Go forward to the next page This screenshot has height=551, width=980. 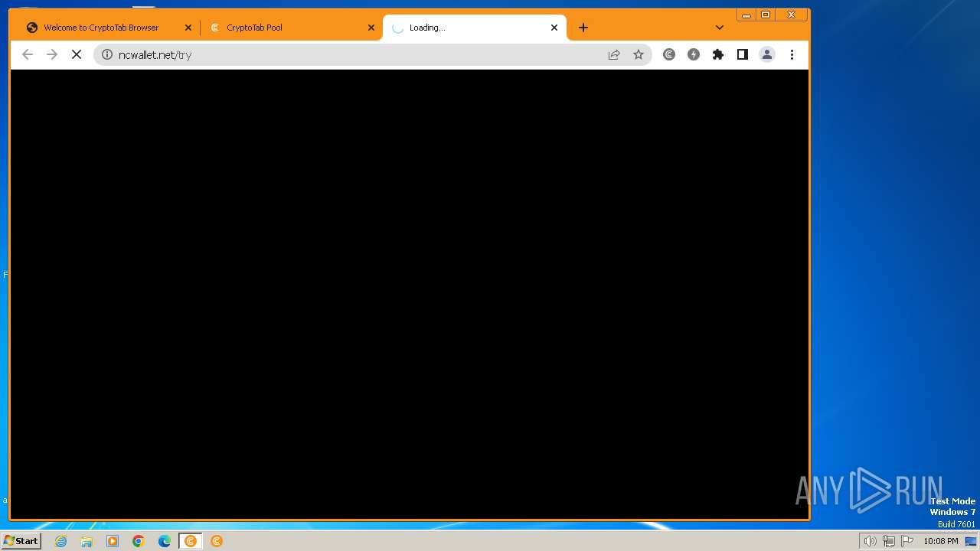pos(52,54)
